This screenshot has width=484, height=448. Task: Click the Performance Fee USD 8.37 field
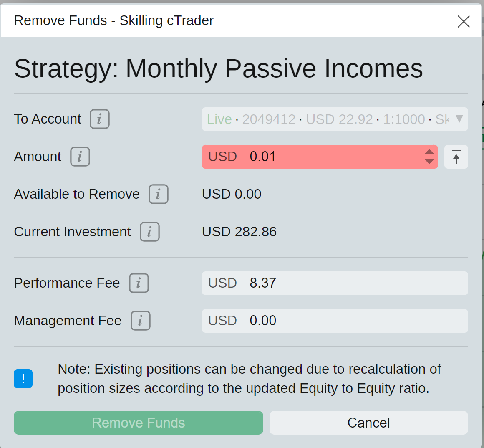335,283
